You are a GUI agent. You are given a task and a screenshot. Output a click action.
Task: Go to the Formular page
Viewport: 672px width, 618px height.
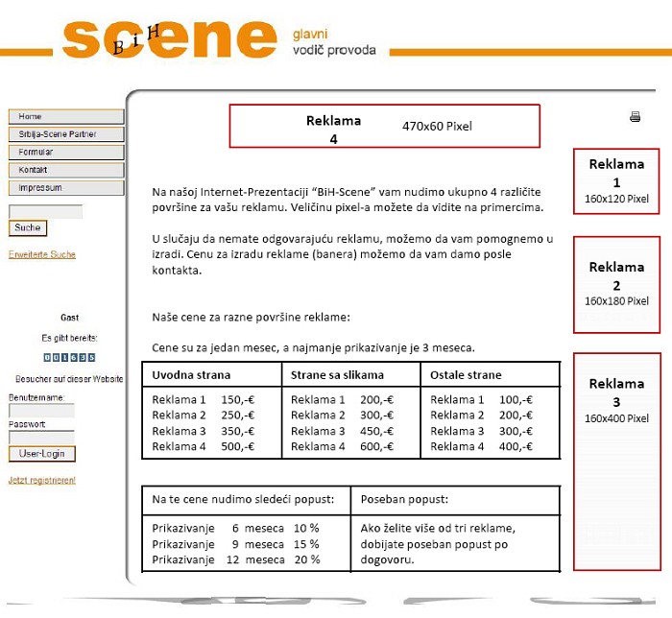point(66,152)
